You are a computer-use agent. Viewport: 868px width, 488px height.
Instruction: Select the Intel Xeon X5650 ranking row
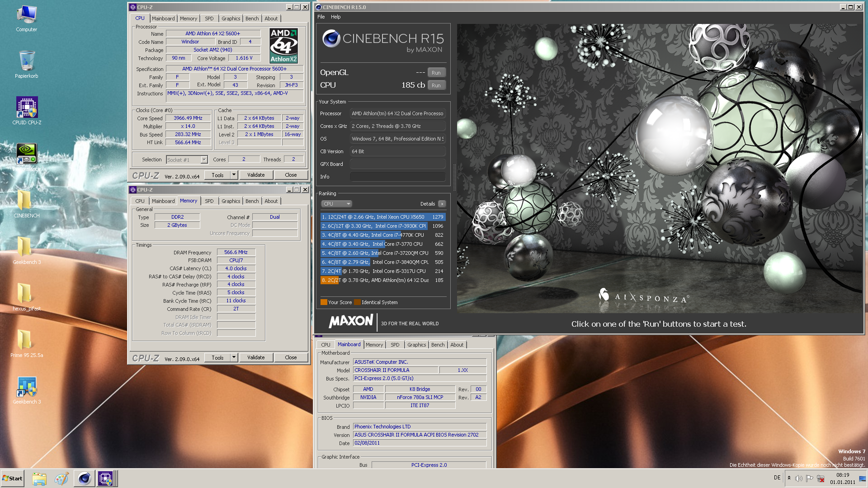pos(383,217)
